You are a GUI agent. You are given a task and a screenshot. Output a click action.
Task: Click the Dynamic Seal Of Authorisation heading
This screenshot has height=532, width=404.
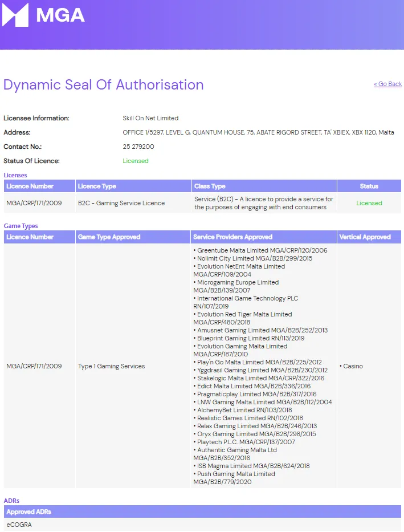[103, 85]
